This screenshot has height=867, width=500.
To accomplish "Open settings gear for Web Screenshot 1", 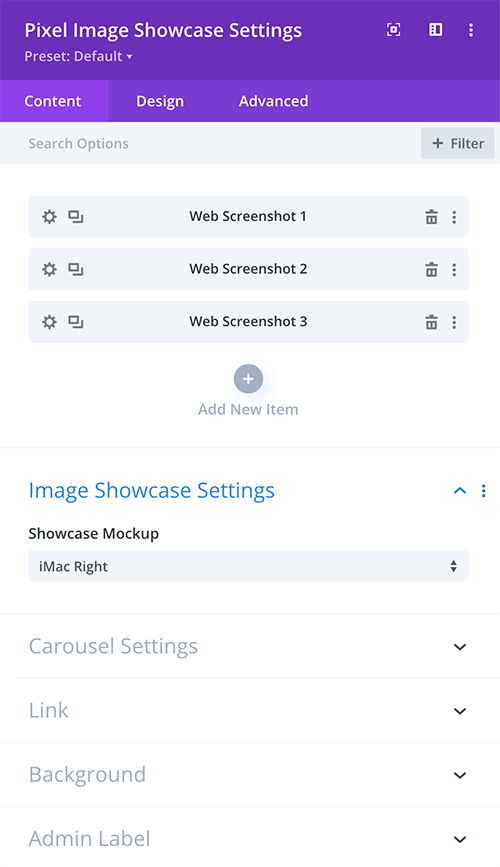I will point(49,217).
